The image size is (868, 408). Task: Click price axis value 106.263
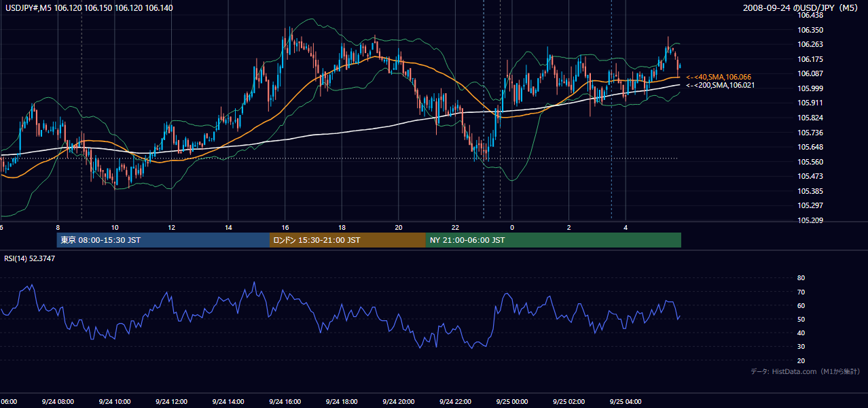pos(810,44)
